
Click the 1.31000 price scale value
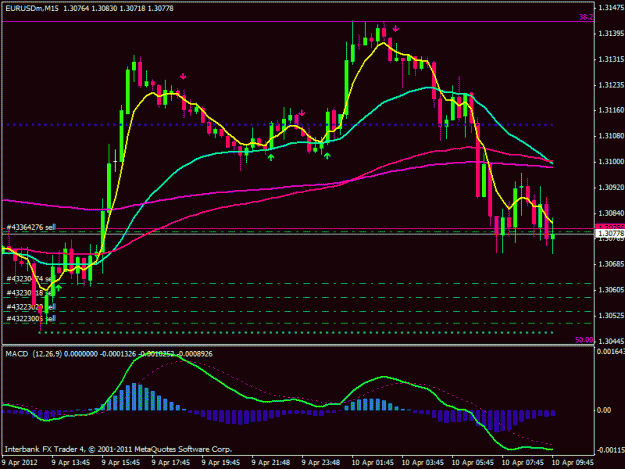point(611,161)
